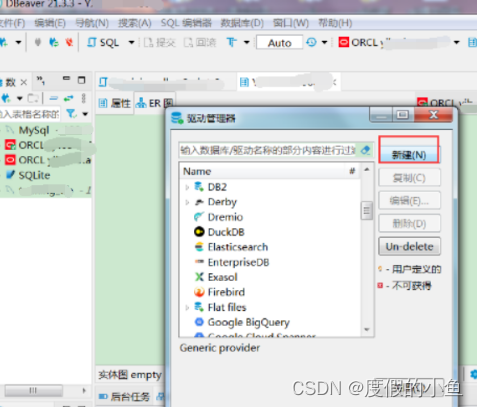Click the navigator filter funnel icon
This screenshot has width=479, height=407.
pyautogui.click(x=71, y=114)
